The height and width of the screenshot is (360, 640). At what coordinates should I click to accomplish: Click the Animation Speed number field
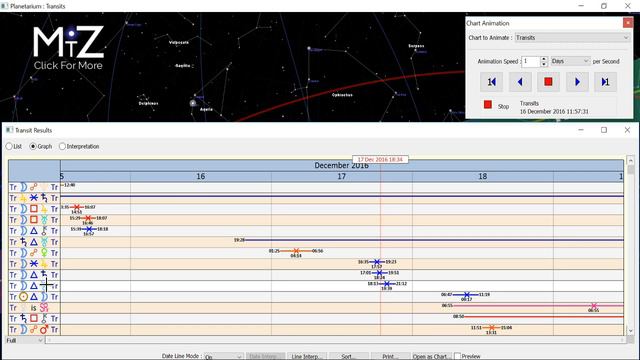(x=531, y=61)
